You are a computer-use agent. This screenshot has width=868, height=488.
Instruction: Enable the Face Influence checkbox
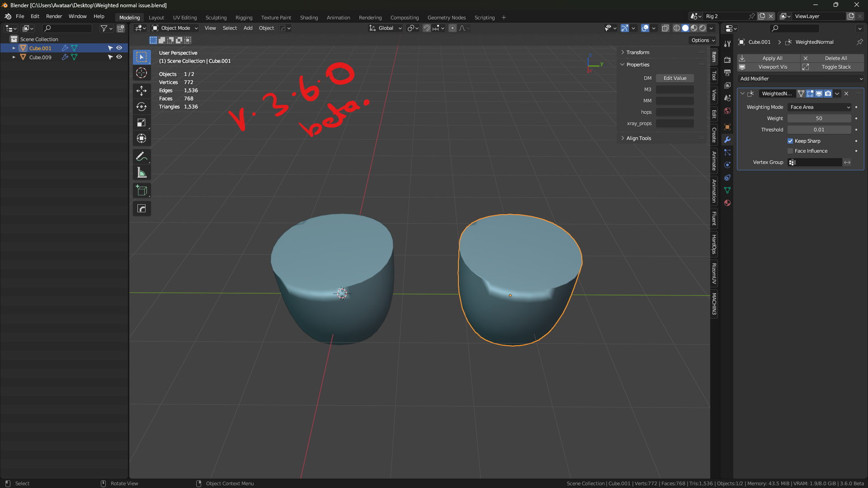pyautogui.click(x=790, y=151)
